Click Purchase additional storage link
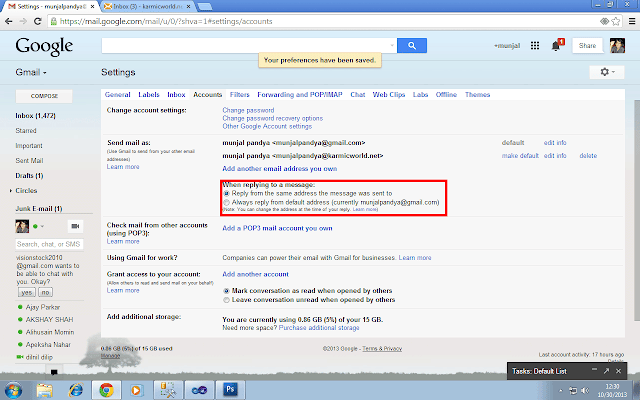The image size is (640, 400). point(319,328)
